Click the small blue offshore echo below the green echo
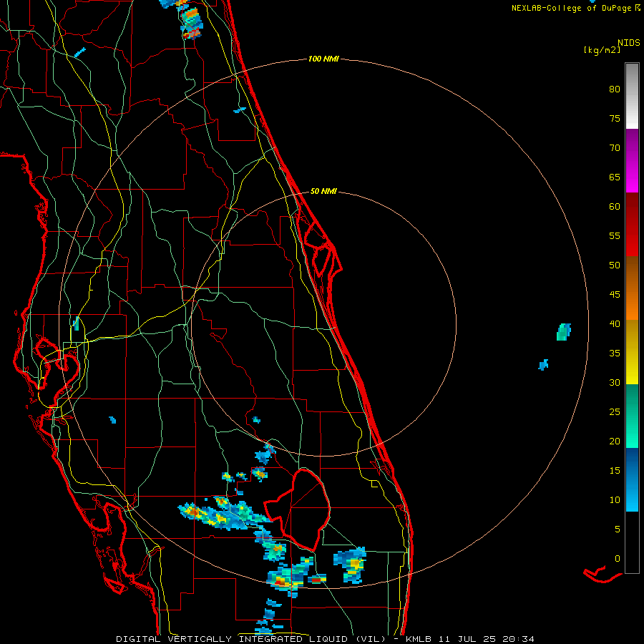The width and height of the screenshot is (644, 644). coord(543,365)
